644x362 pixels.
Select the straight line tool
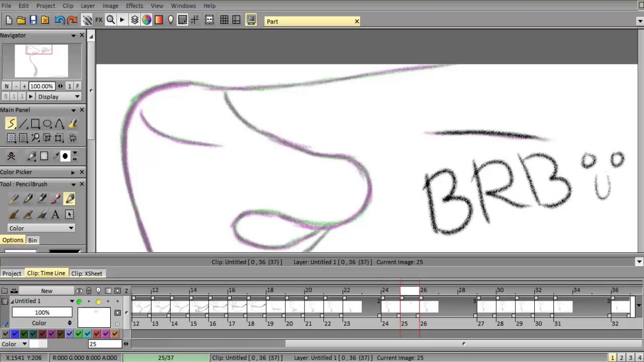point(23,124)
